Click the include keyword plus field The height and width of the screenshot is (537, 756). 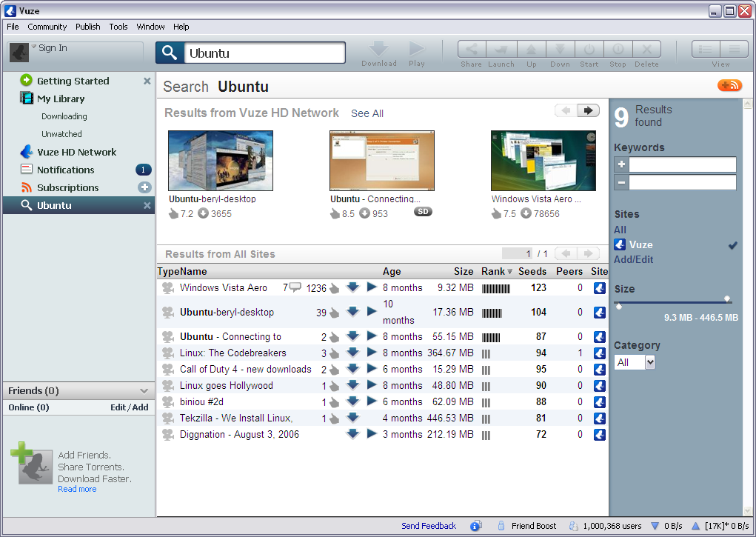[682, 164]
